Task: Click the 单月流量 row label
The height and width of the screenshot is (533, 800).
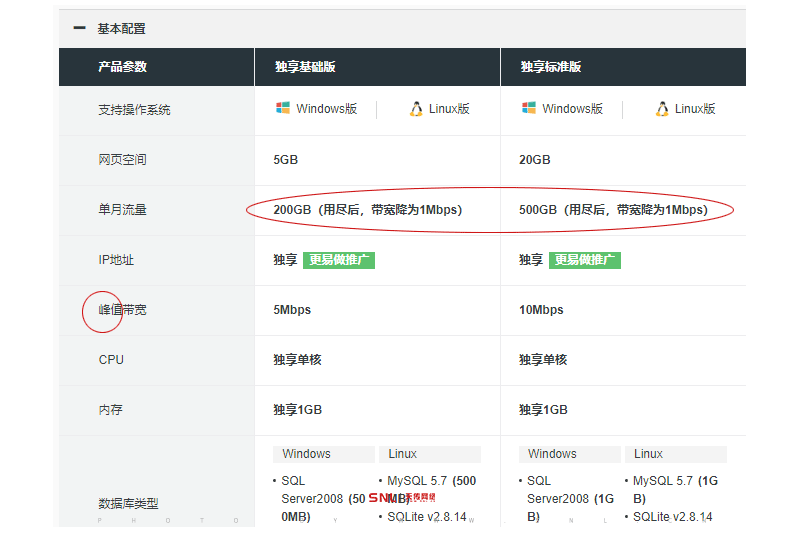Action: click(122, 210)
